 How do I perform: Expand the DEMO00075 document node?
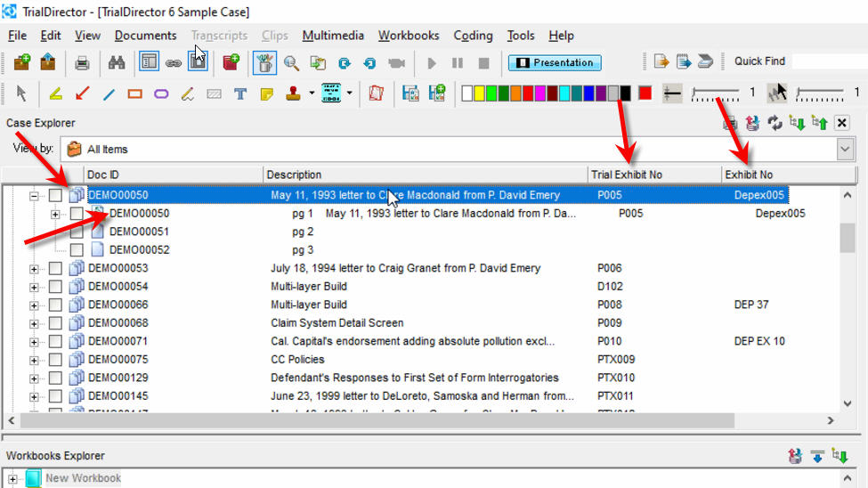35,361
